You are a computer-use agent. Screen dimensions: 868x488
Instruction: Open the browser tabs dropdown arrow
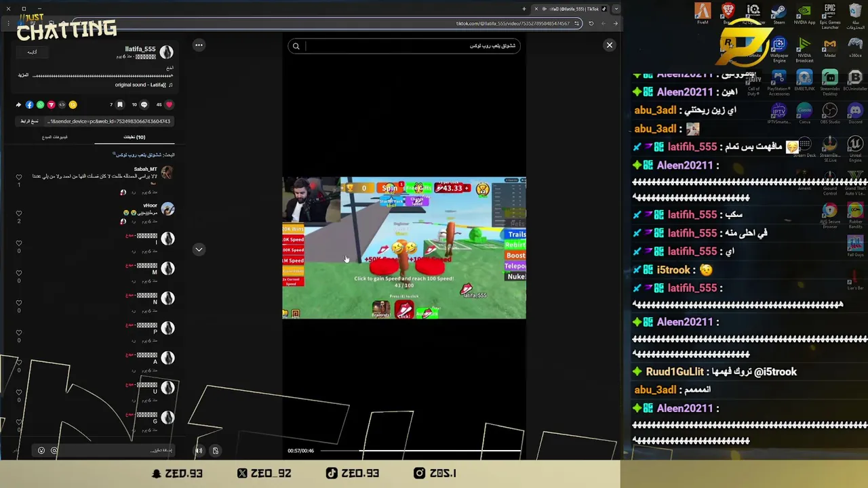616,9
